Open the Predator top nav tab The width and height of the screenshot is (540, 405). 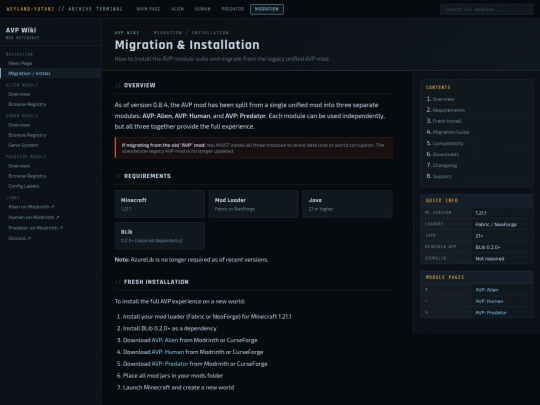click(232, 9)
